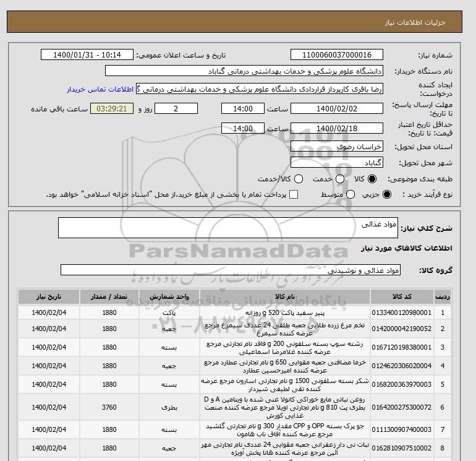Viewport: 476px width, 461px height.
Task: Open the اطلاعات تماس خریدار link
Action: (x=100, y=89)
